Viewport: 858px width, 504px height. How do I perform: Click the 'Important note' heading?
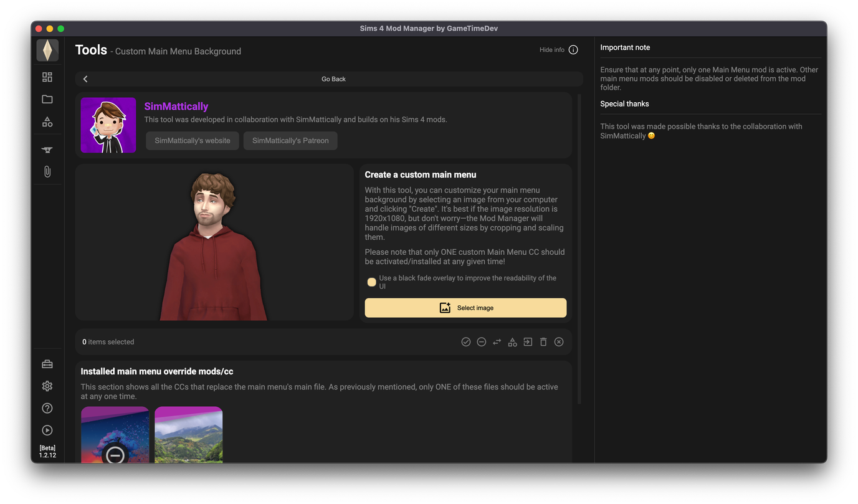coord(625,47)
